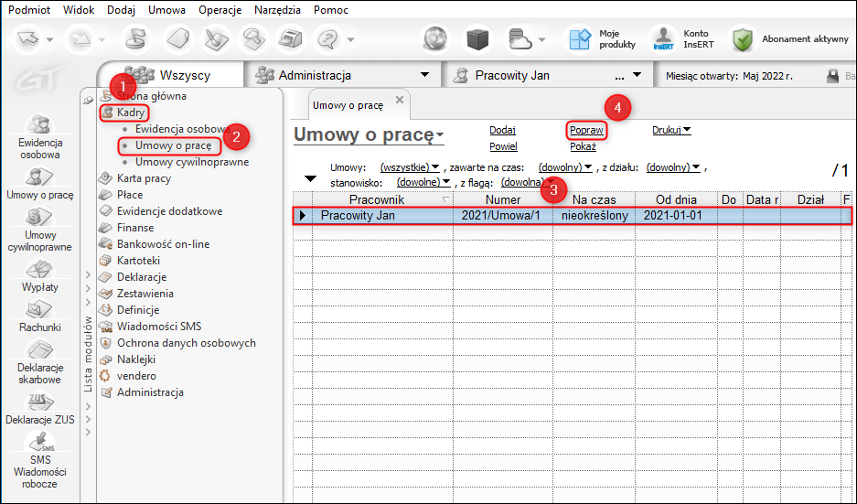
Task: Open the Ewidencja osobowa sidebar shortcut icon
Action: [x=39, y=124]
